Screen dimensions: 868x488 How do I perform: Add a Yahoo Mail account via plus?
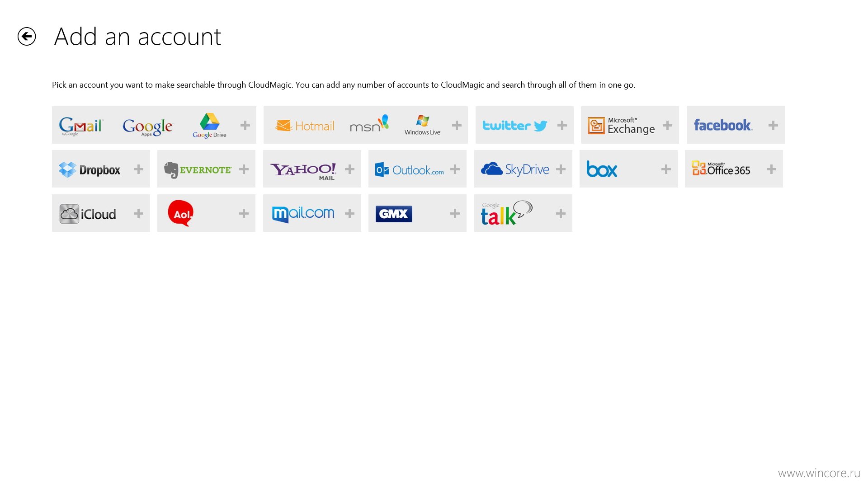click(x=349, y=169)
